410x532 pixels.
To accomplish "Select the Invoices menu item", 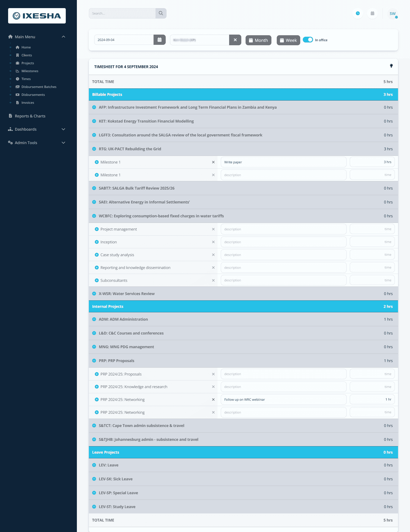I will click(28, 102).
